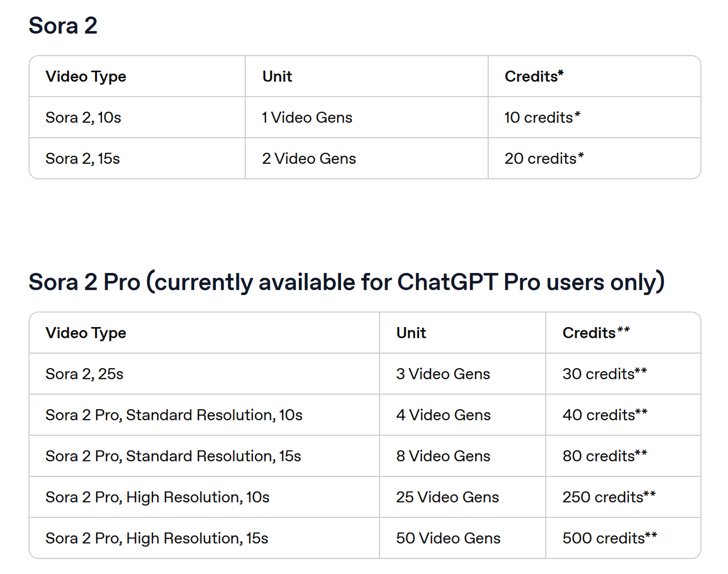
Task: Click the "3 Video Gens" unit cell
Action: pos(443,374)
